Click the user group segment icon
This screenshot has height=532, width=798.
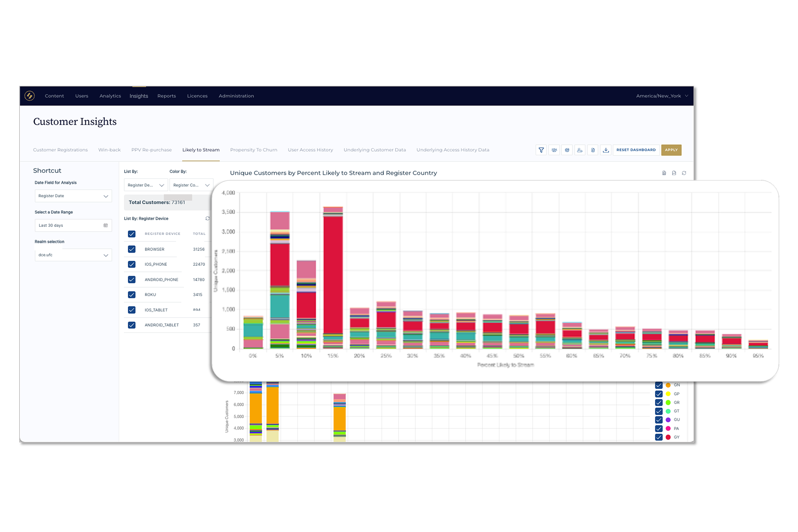pyautogui.click(x=554, y=150)
